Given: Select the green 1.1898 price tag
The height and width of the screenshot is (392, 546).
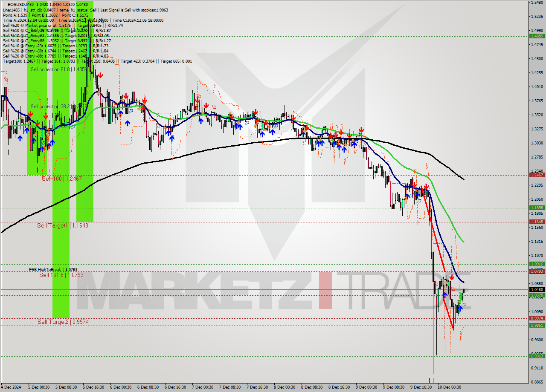Looking at the screenshot, I should [x=537, y=208].
